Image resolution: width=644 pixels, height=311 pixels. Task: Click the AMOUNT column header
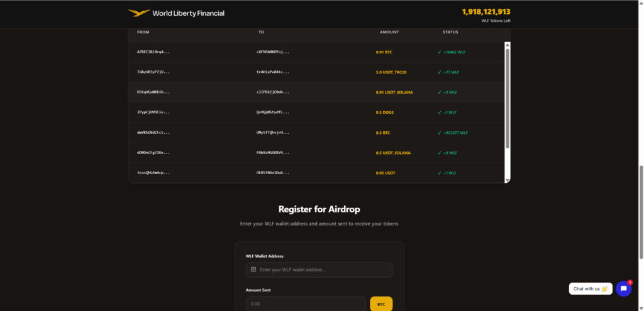pyautogui.click(x=389, y=32)
